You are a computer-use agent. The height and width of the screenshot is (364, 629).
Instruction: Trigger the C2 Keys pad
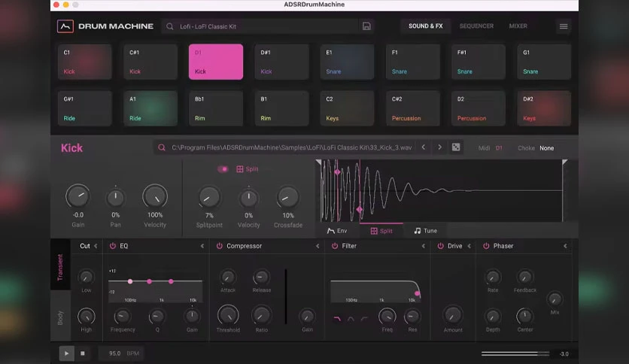347,108
